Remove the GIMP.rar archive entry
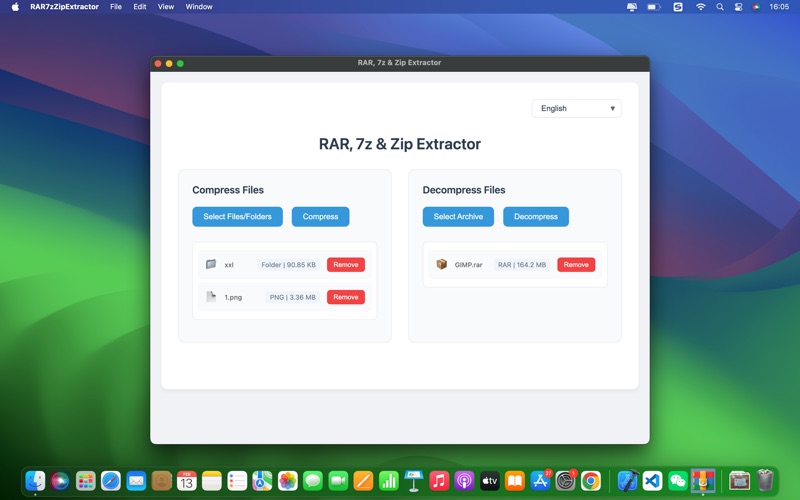The image size is (800, 500). coord(576,264)
